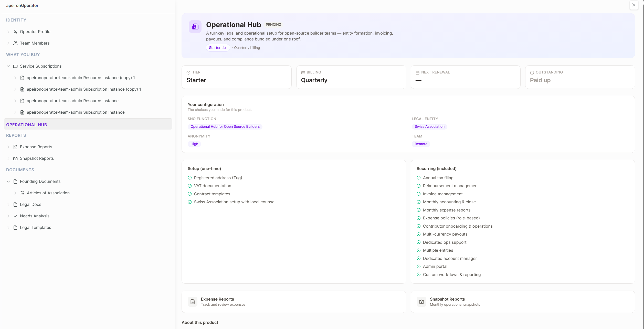Click the Articles of Association building icon
Image resolution: width=644 pixels, height=329 pixels.
click(x=22, y=193)
